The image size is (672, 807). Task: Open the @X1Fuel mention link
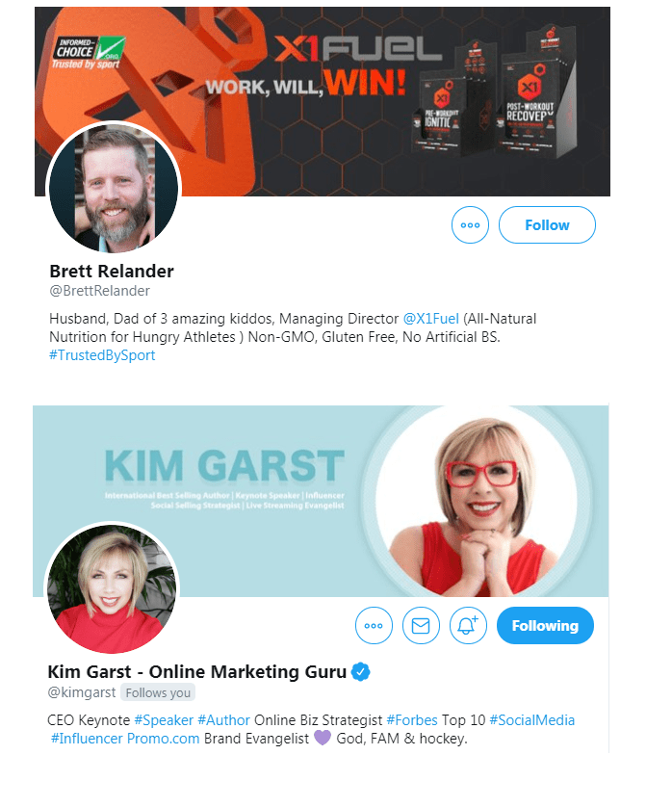(x=430, y=319)
